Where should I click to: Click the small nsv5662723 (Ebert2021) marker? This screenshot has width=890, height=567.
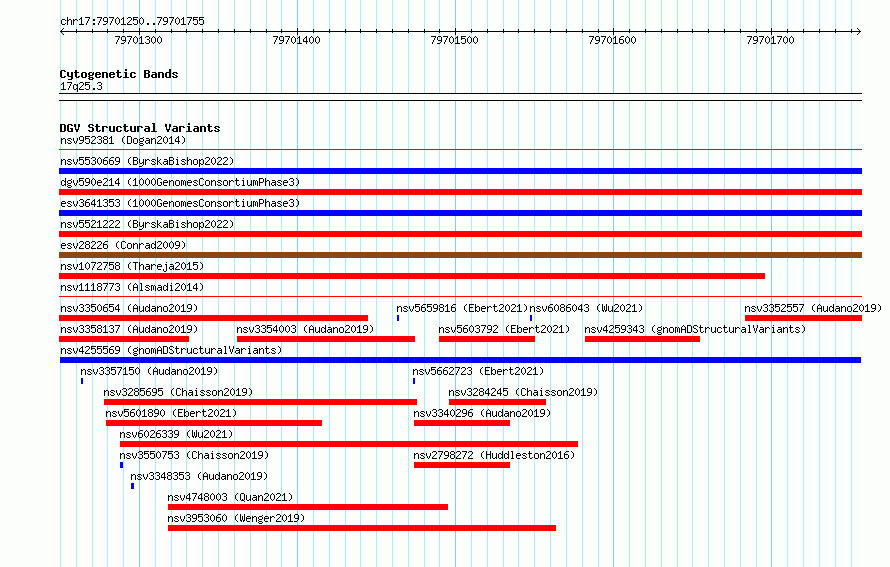(x=414, y=381)
